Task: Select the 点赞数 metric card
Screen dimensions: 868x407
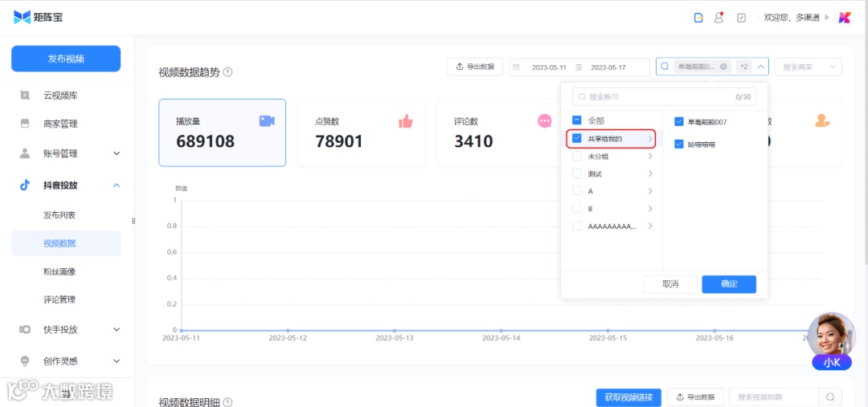Action: 361,132
